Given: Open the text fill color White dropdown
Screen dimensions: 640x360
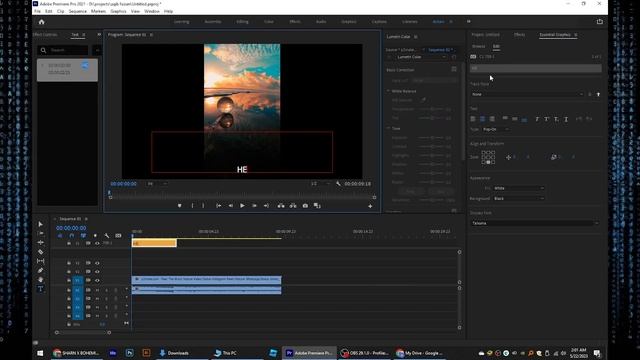Looking at the screenshot, I should coord(519,188).
